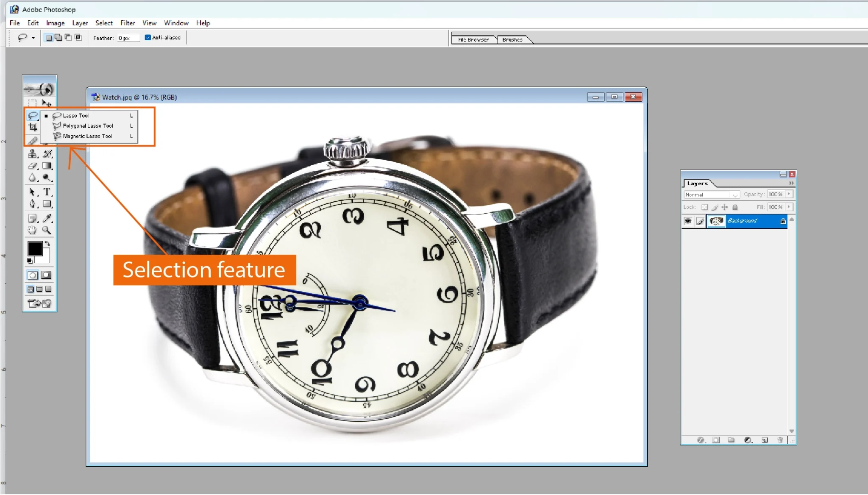The height and width of the screenshot is (495, 868).
Task: Open the Fill slider arrow
Action: click(x=789, y=207)
